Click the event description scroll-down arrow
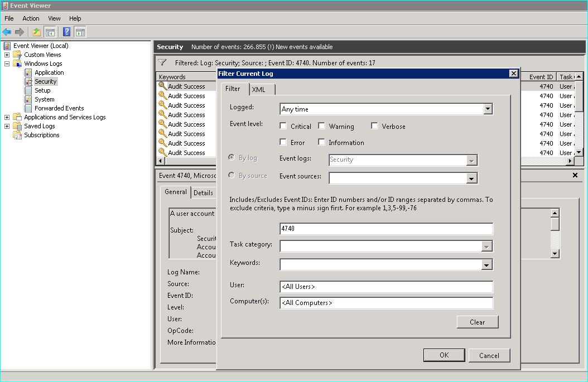Viewport: 588px width, 382px height. [555, 254]
